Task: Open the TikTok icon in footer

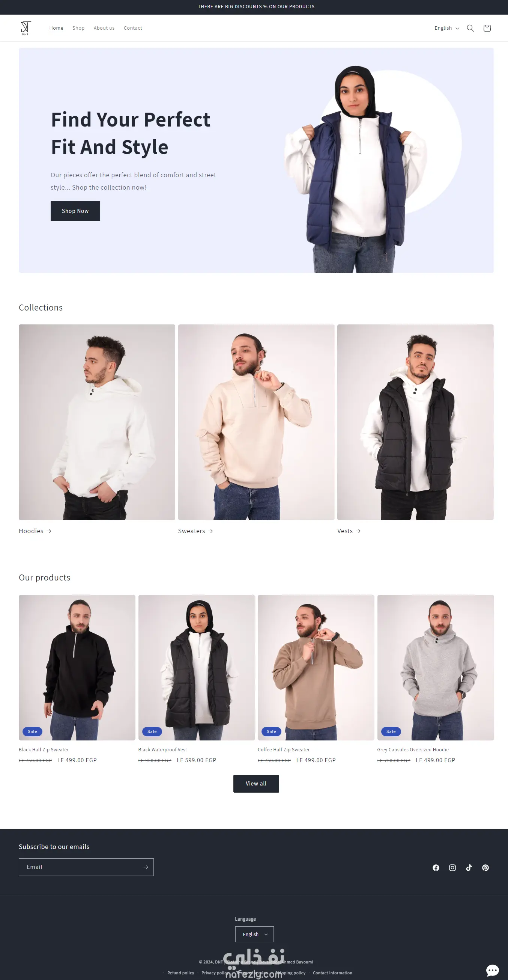Action: [x=469, y=867]
